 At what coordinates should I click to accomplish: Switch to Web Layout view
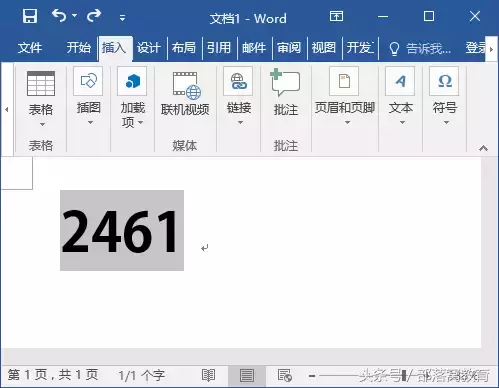285,375
